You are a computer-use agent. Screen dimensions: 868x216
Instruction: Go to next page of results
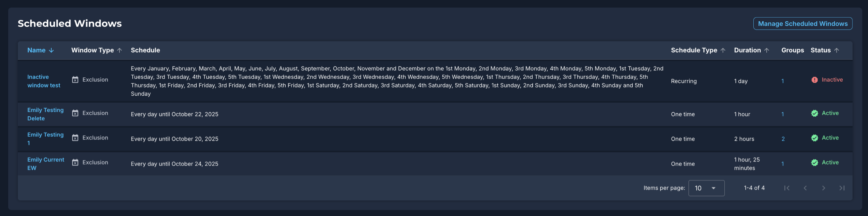[x=824, y=188]
